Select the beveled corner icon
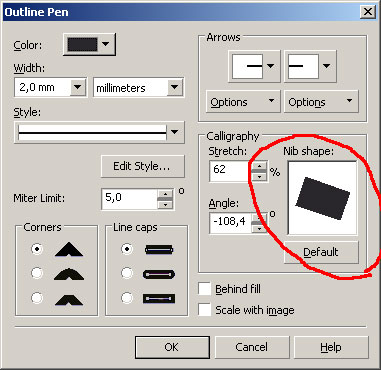Viewport: 381px width, 370px height. tap(69, 299)
